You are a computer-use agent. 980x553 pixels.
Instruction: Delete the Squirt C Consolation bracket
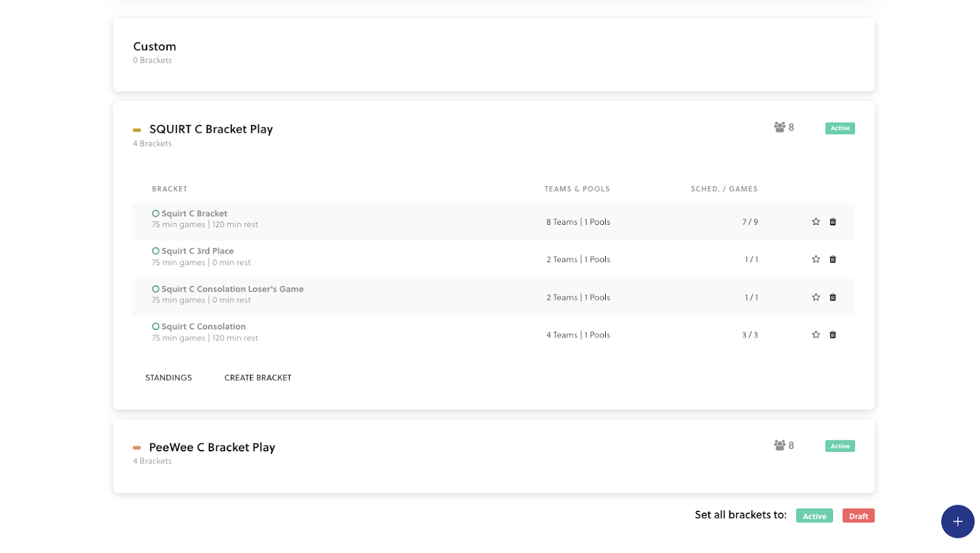coord(833,334)
